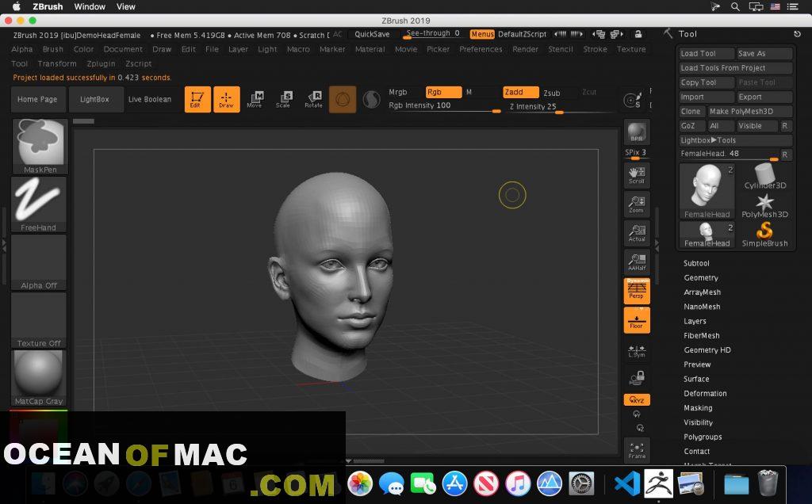Open the ZBrush app in the Dock

[658, 484]
